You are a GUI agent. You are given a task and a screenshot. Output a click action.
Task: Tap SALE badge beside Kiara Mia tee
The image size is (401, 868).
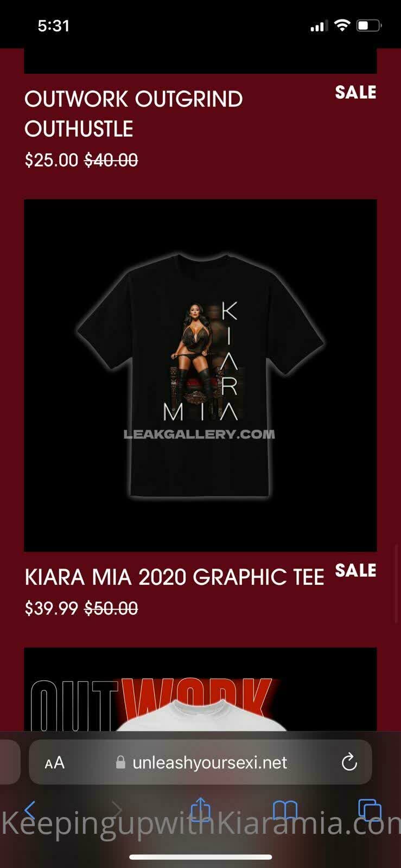click(x=355, y=570)
